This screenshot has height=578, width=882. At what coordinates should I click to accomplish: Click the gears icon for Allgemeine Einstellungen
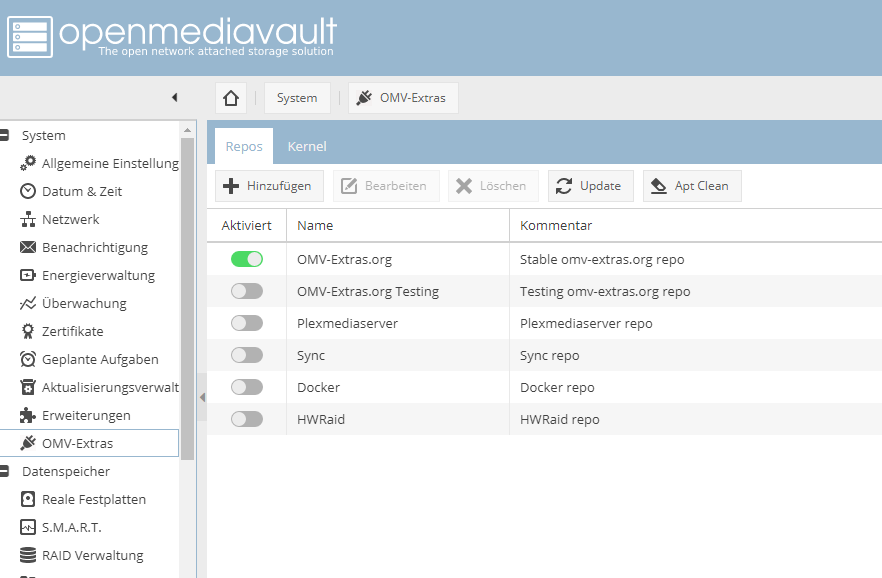[x=28, y=163]
